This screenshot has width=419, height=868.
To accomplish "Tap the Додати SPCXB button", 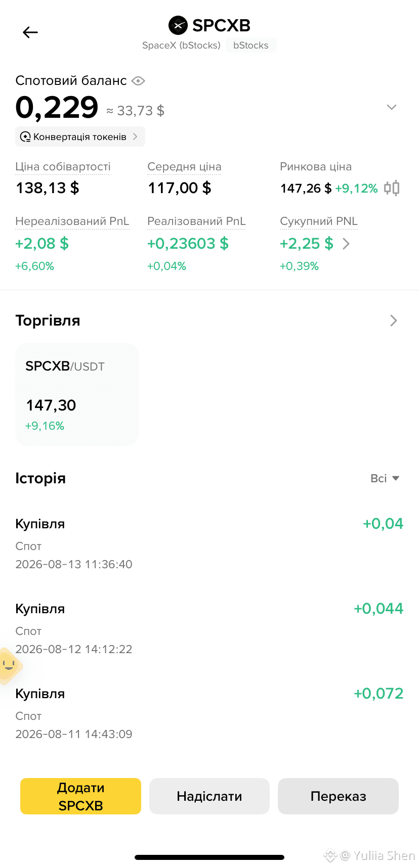I will click(x=80, y=796).
